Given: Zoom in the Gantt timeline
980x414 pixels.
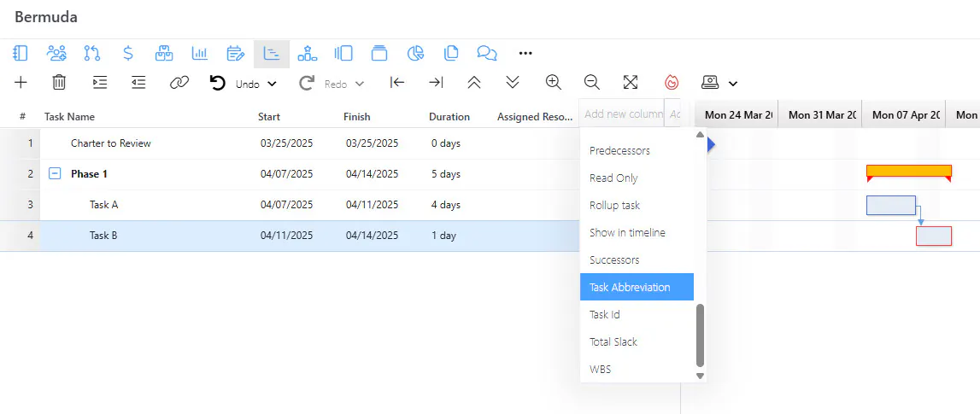Looking at the screenshot, I should (553, 83).
